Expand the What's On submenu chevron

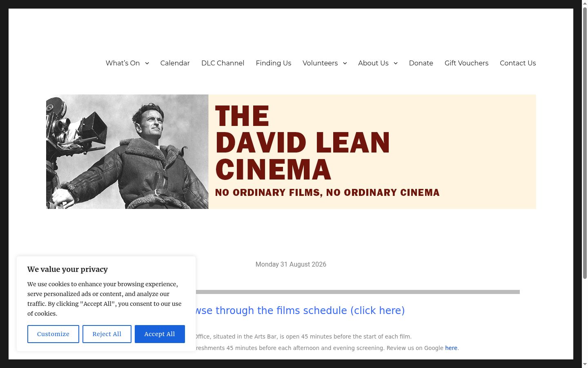147,63
